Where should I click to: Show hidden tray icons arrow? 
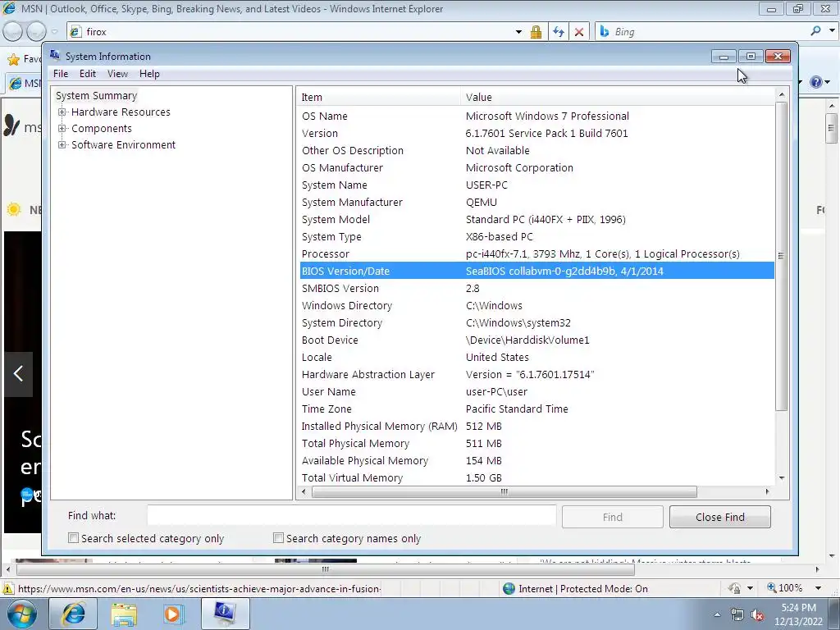coord(717,615)
